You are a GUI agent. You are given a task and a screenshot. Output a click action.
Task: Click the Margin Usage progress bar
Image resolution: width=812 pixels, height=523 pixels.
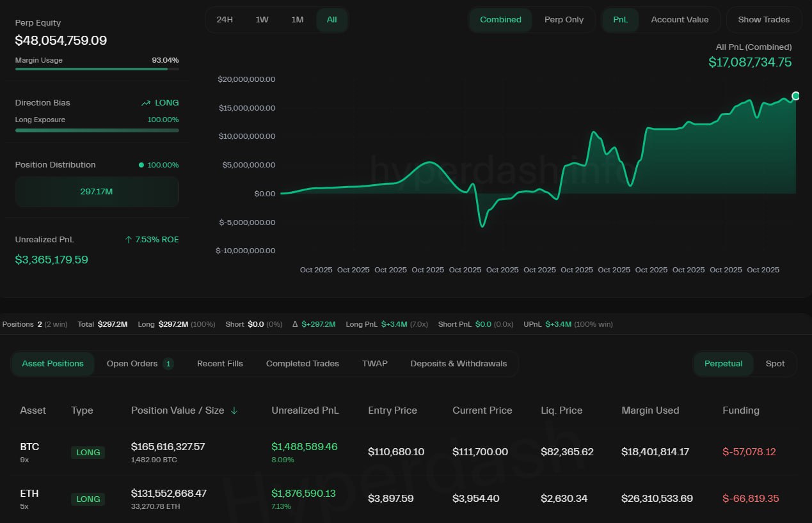(x=97, y=68)
